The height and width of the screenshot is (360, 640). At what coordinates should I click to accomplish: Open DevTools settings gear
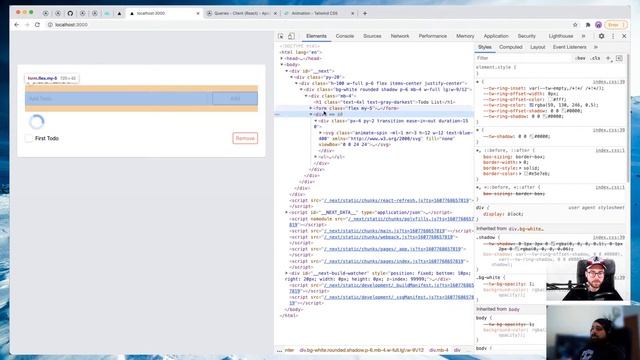(x=601, y=36)
